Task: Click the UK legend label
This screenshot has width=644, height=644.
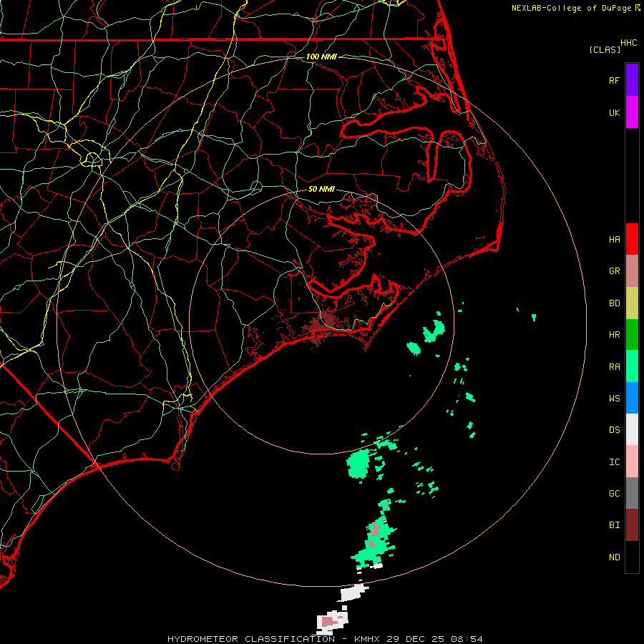Action: 614,112
